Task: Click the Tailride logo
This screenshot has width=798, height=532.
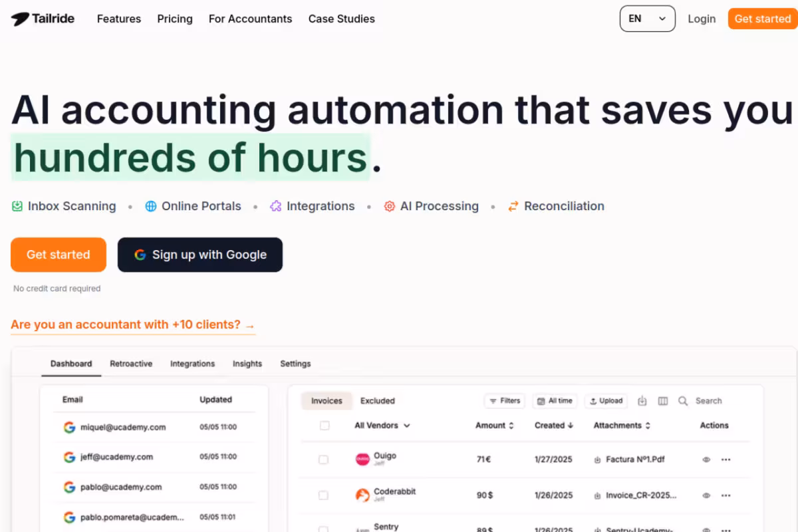Action: 43,19
